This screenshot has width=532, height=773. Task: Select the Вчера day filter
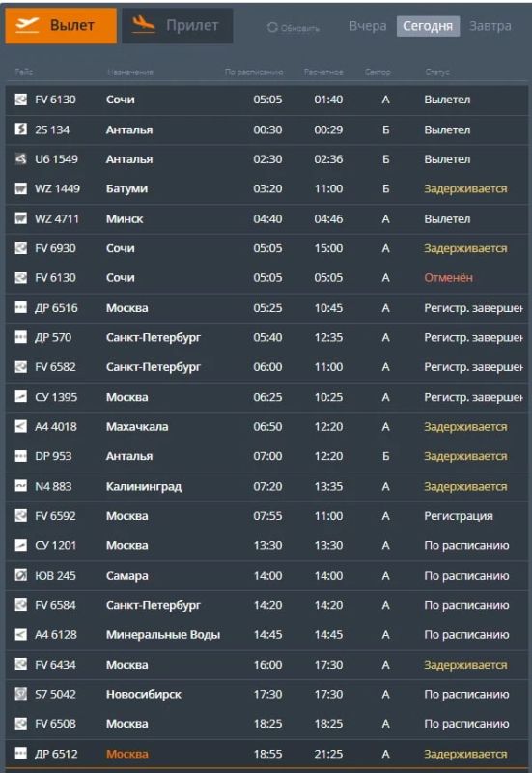368,26
